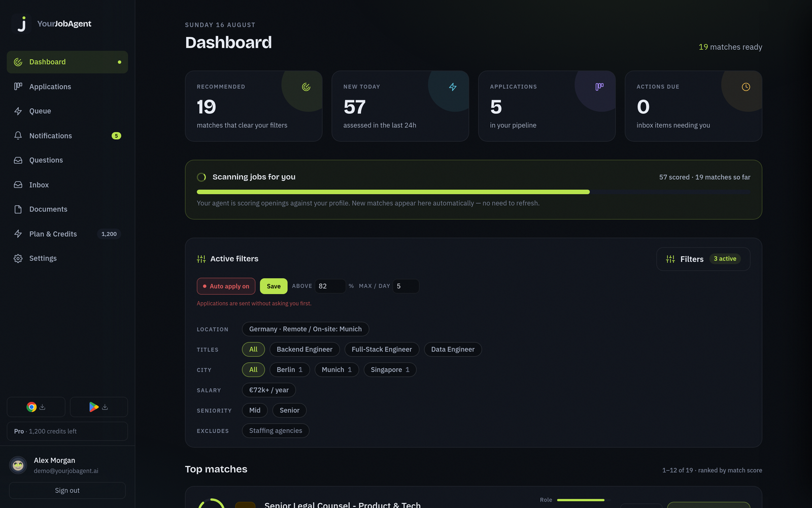Screen dimensions: 812x508
Task: Click the Queue lightning icon in sidebar
Action: 18,111
